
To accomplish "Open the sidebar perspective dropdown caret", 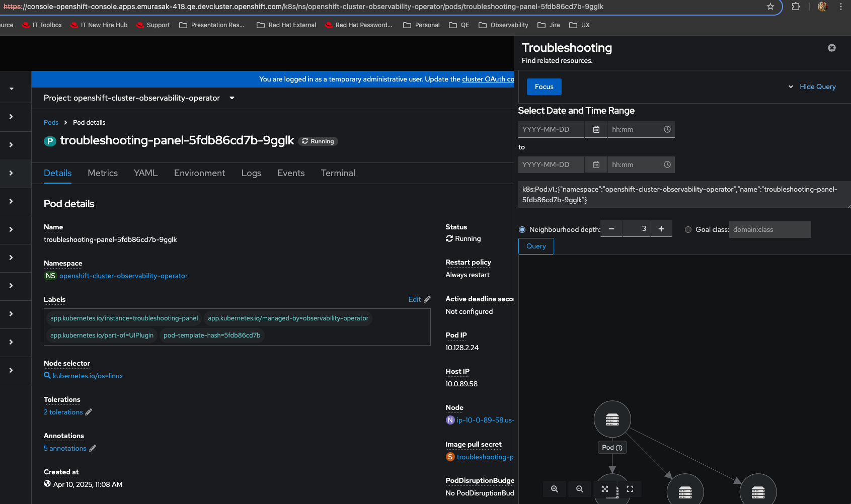I will [12, 89].
